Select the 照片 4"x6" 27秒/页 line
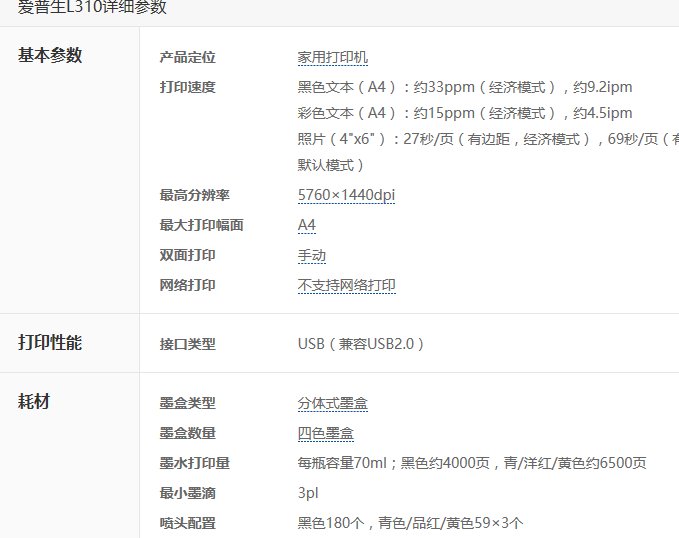The width and height of the screenshot is (679, 538). tap(488, 139)
